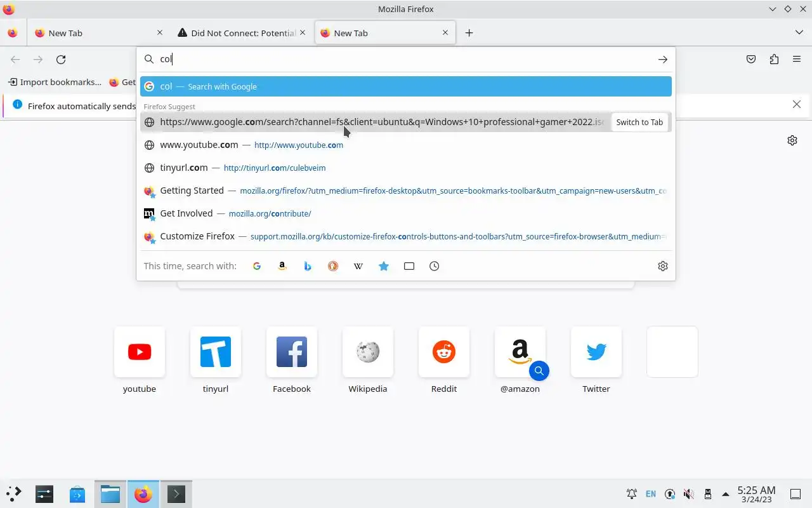Screen dimensions: 812x508
Task: Click Import bookmarks in bookmarks toolbar
Action: click(55, 82)
